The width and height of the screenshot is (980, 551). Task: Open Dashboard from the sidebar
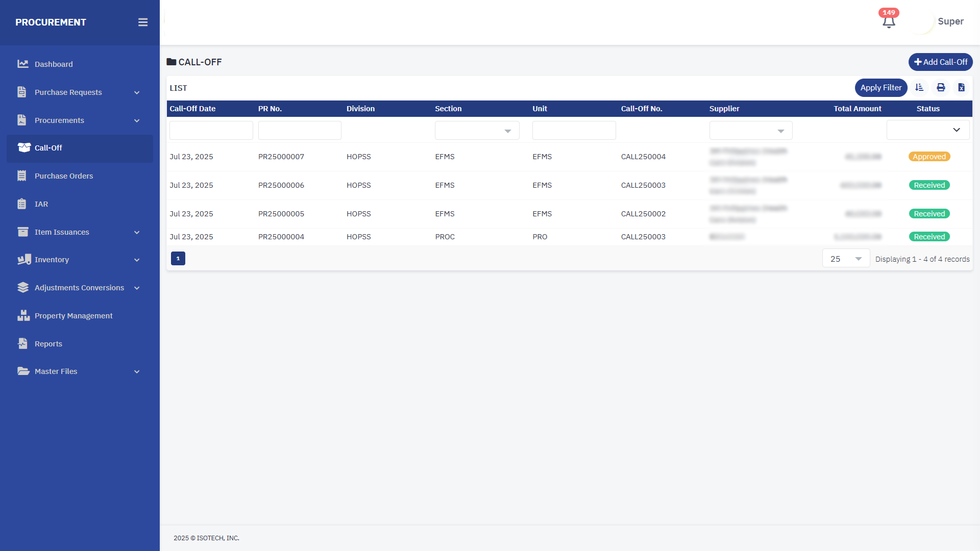point(54,64)
